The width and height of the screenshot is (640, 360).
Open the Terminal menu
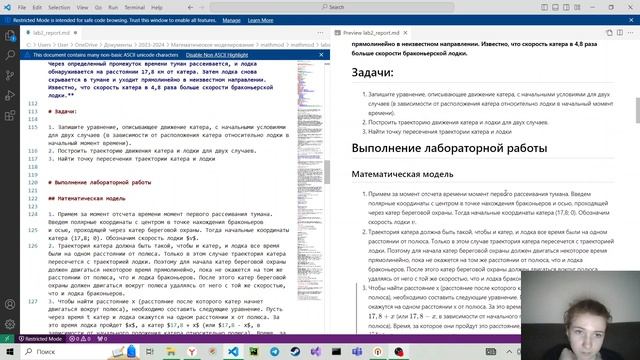(x=134, y=7)
